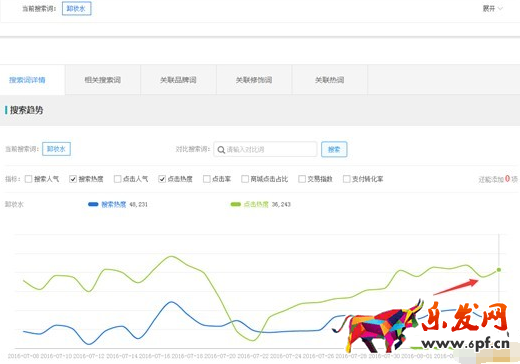Enable the 点击人气 checkbox
The image size is (520, 364).
pos(117,179)
